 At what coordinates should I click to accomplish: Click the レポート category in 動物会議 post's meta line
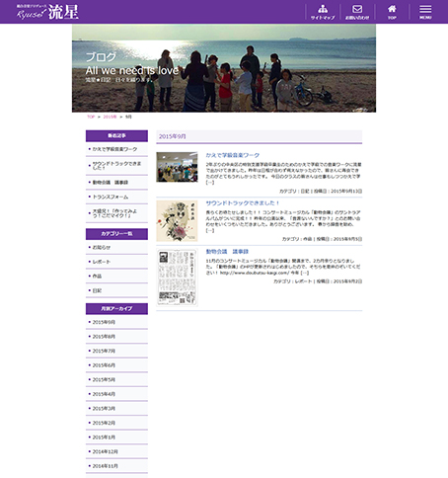(x=303, y=281)
